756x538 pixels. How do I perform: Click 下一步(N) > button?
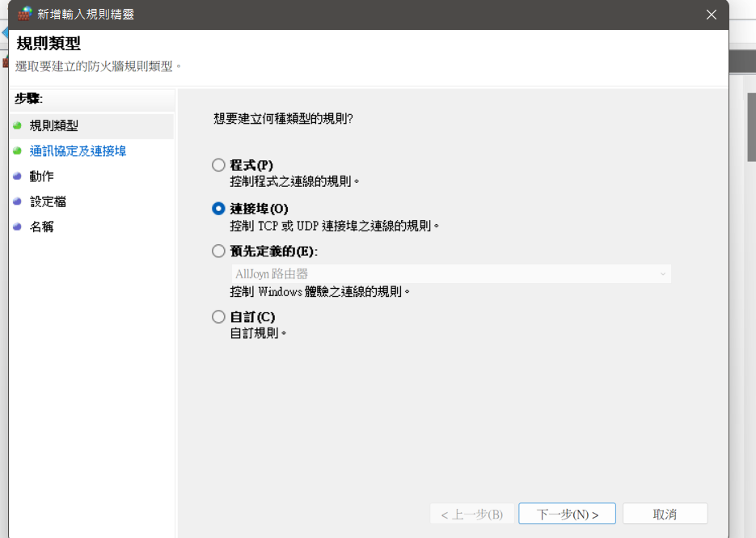567,514
